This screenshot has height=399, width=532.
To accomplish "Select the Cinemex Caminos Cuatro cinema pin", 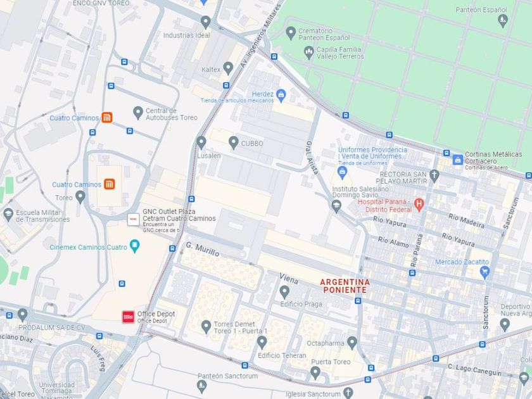I will pos(135,246).
